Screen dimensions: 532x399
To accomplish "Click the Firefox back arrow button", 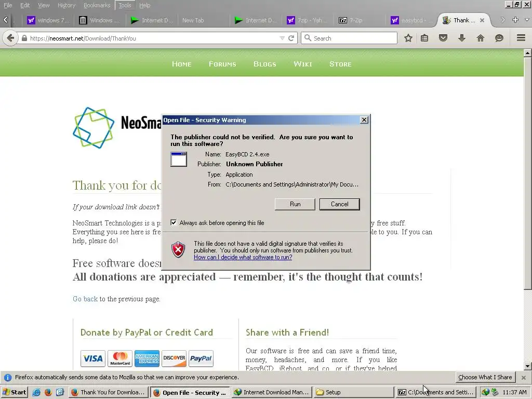I will point(10,38).
